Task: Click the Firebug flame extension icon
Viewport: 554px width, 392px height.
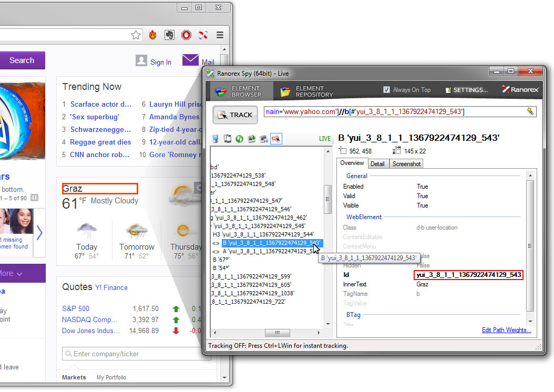Action: pos(152,35)
